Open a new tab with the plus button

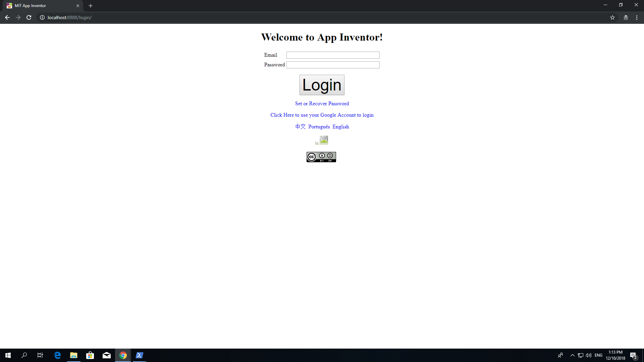click(x=91, y=6)
